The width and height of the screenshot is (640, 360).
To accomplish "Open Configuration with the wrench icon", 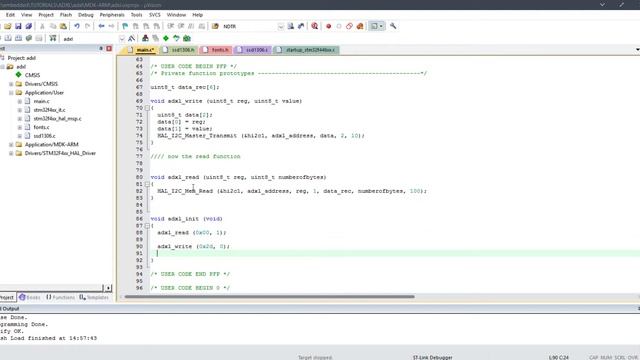I will pos(393,26).
